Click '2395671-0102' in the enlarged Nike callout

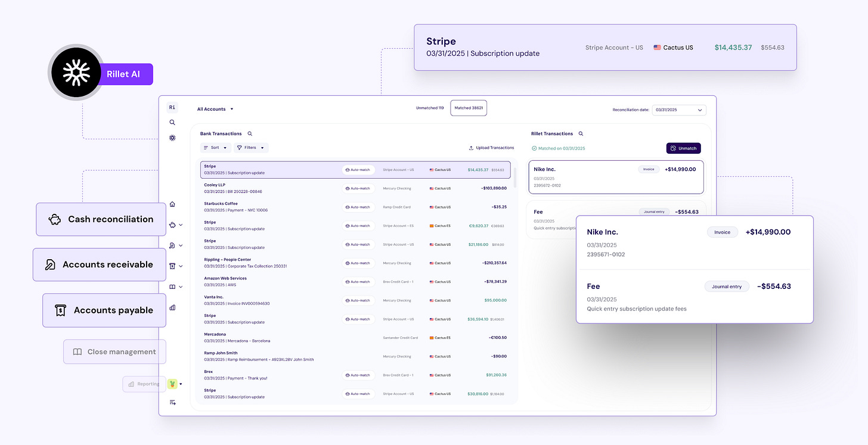[x=606, y=254]
